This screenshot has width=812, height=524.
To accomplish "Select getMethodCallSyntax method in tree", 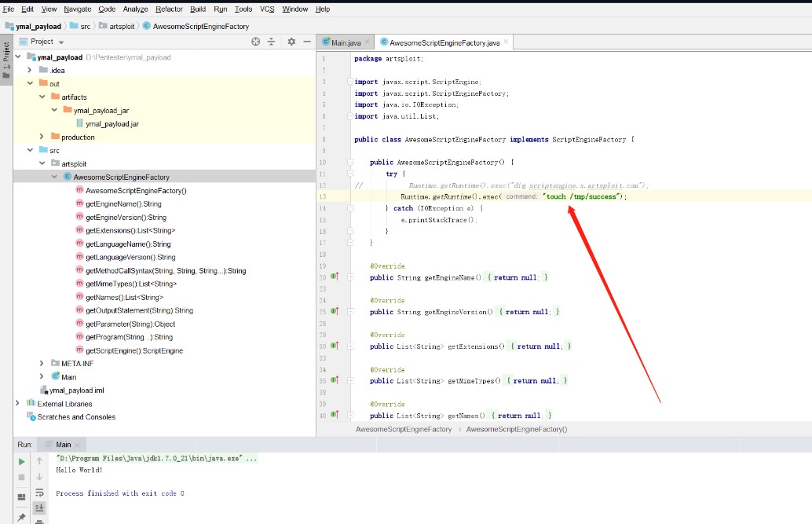I will click(x=166, y=271).
